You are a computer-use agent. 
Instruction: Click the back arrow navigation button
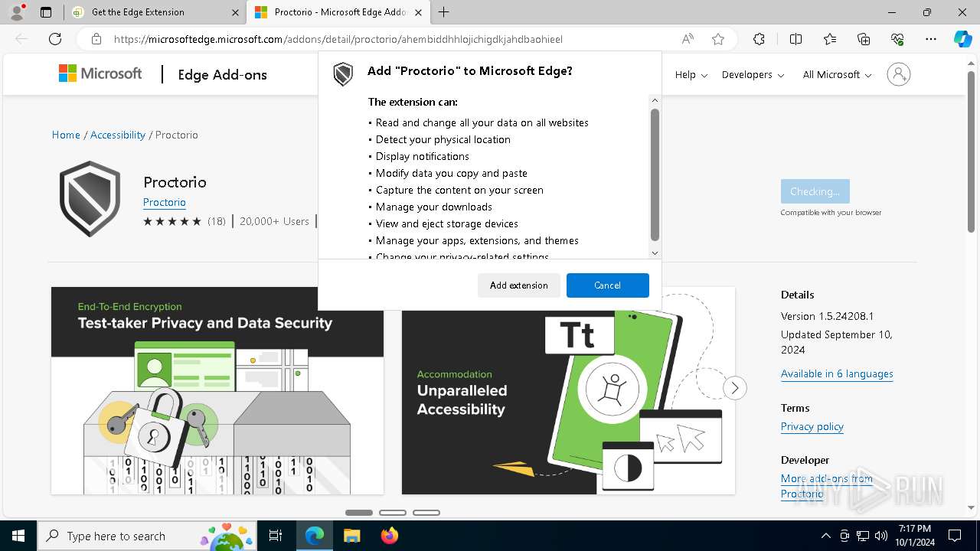21,39
